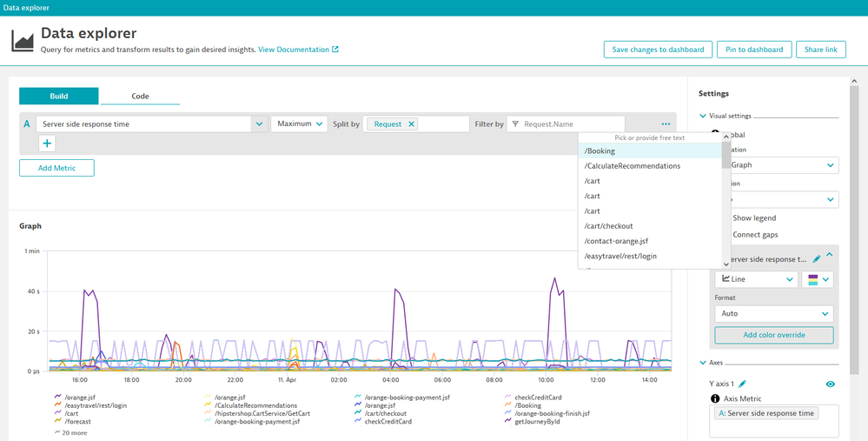
Task: Switch to the Code tab
Action: tap(140, 97)
